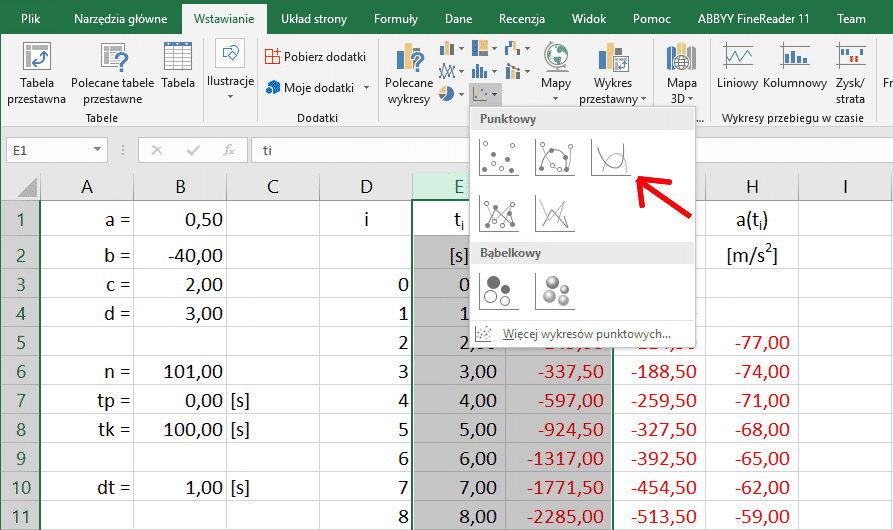
Task: Expand the Name Box dropdown arrow
Action: (97, 151)
